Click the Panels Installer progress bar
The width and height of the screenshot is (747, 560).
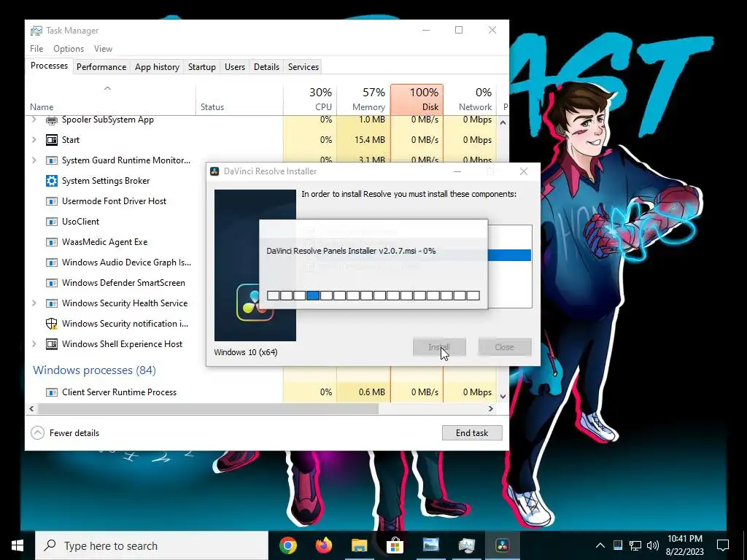pyautogui.click(x=373, y=296)
